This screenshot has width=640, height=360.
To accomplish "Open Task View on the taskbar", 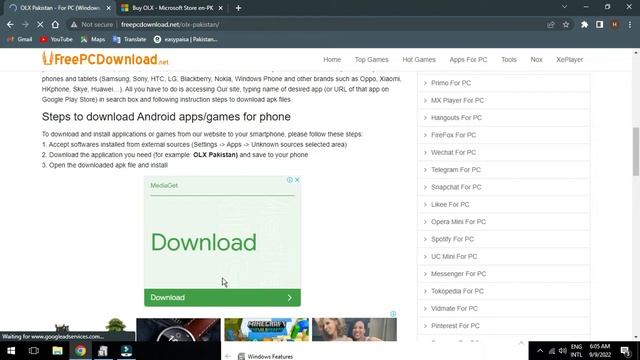I will [34, 351].
